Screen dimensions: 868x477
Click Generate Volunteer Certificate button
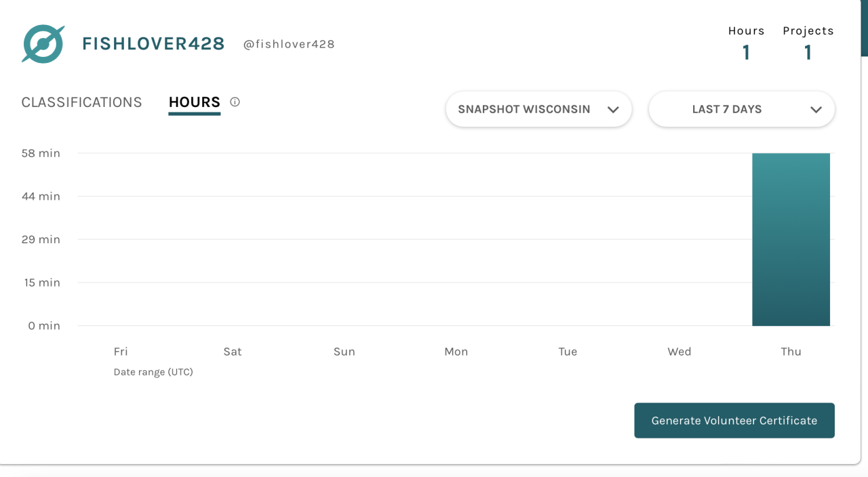pos(734,421)
